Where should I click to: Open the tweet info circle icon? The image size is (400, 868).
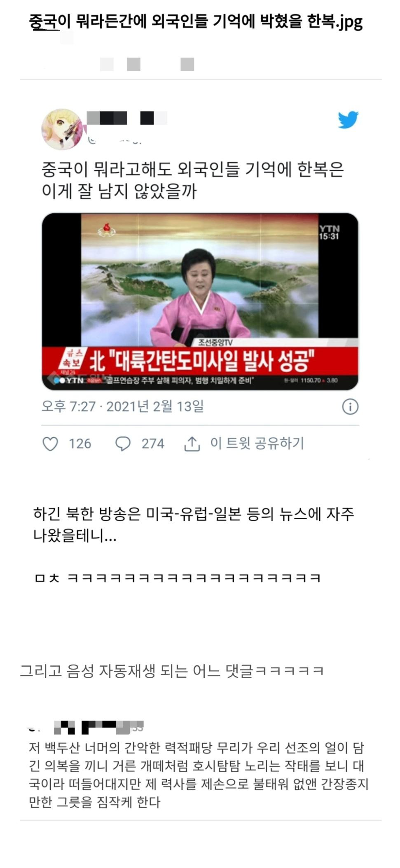pos(350,406)
